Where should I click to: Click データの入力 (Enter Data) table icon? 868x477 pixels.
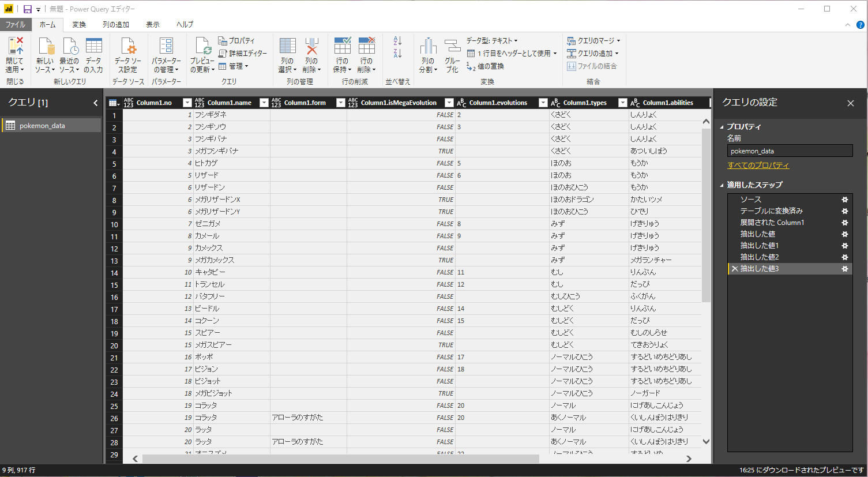point(94,46)
